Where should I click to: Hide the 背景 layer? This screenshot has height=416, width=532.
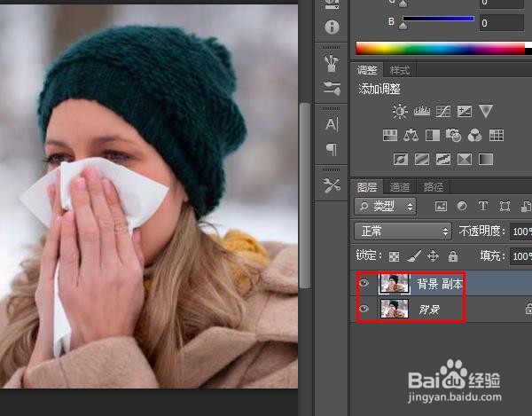point(364,309)
